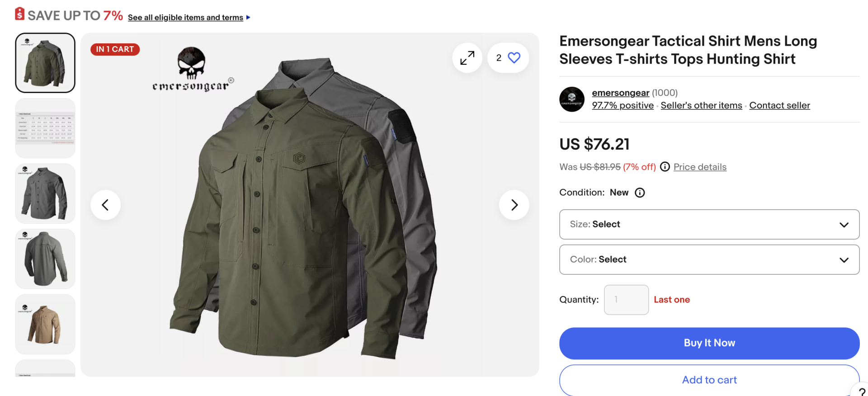Click the price details info icon
This screenshot has height=396, width=868.
point(665,167)
